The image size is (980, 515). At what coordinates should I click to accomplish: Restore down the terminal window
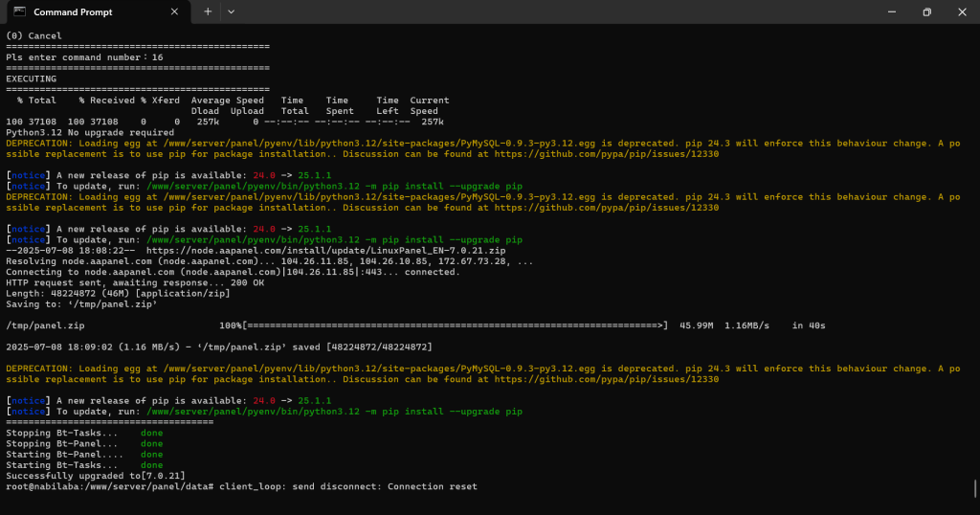[926, 11]
